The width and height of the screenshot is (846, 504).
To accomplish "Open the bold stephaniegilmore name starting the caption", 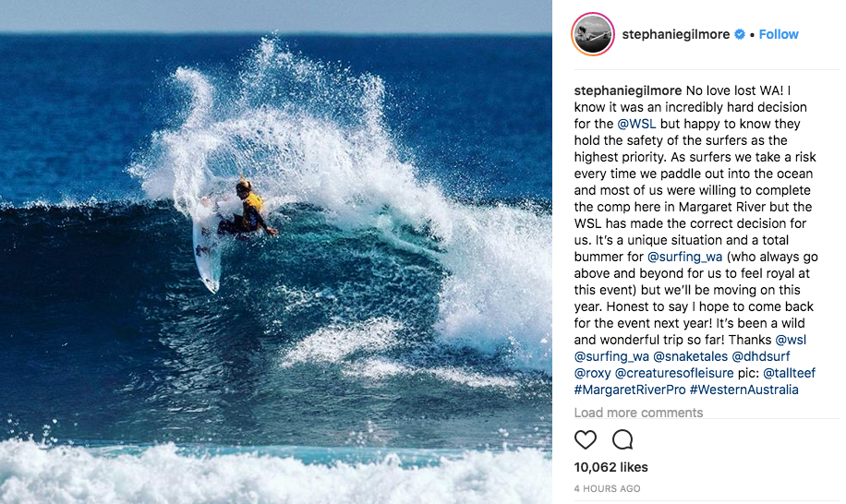I will 628,90.
